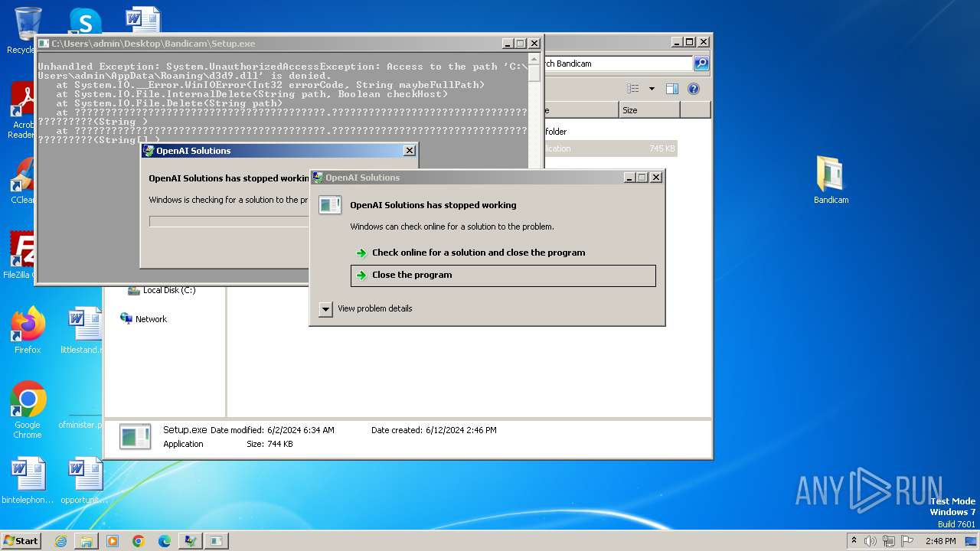Open the volume control tray icon
The width and height of the screenshot is (980, 551).
click(871, 541)
